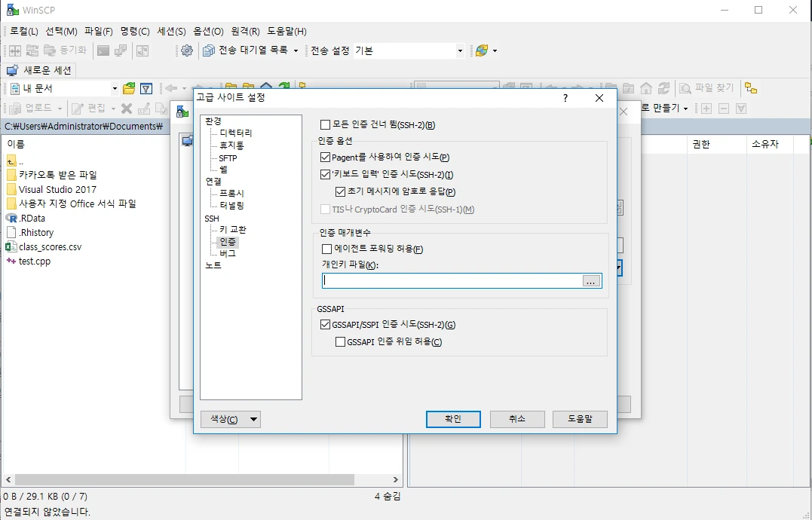Open the 색상 dropdown in the dialog

pos(231,419)
